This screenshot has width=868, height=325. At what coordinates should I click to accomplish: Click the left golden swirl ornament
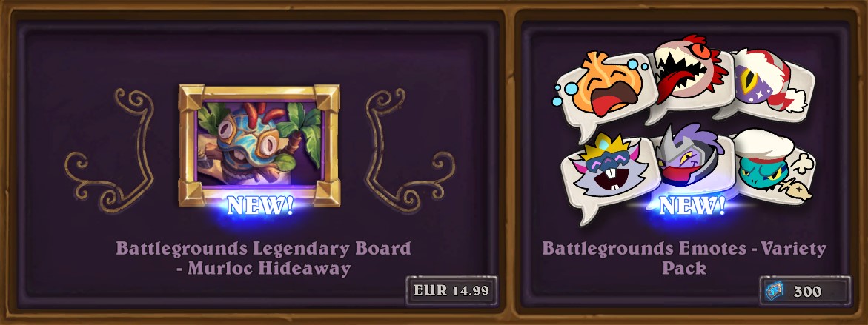110,150
